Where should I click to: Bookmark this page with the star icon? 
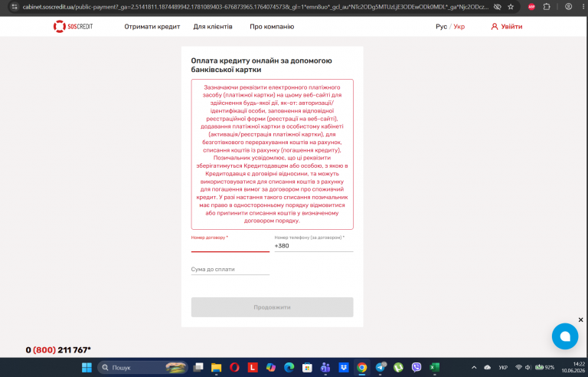tap(511, 7)
